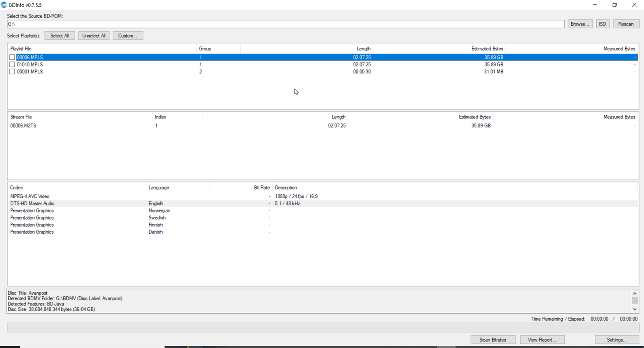Select the 00006.MPLS playlist row
The width and height of the screenshot is (644, 348).
323,57
